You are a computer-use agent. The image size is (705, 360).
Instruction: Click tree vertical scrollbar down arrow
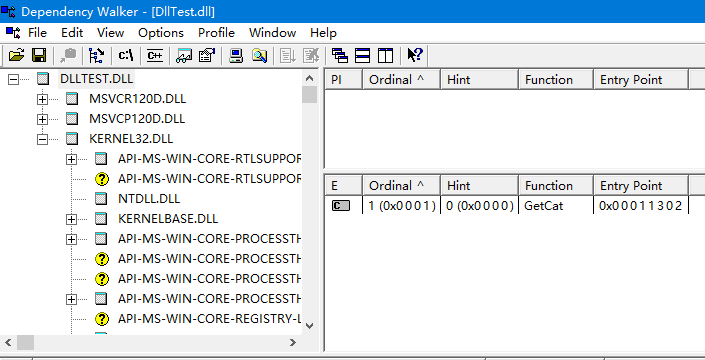[309, 326]
